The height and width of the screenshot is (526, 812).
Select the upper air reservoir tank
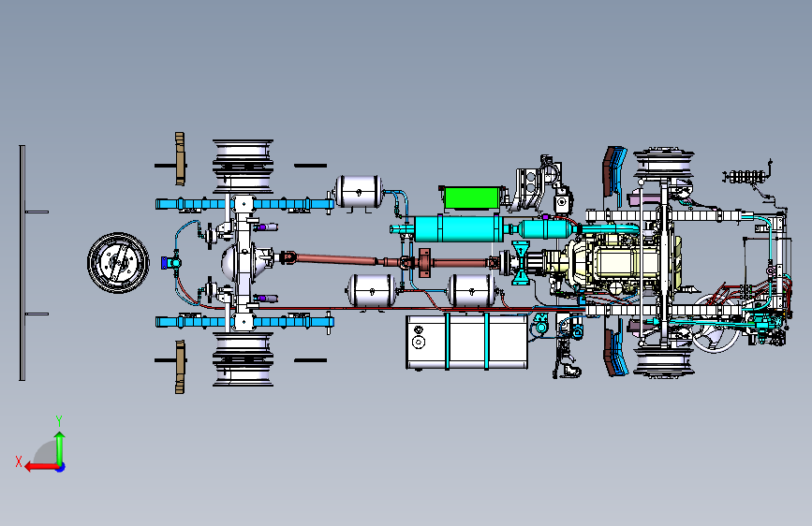(359, 192)
